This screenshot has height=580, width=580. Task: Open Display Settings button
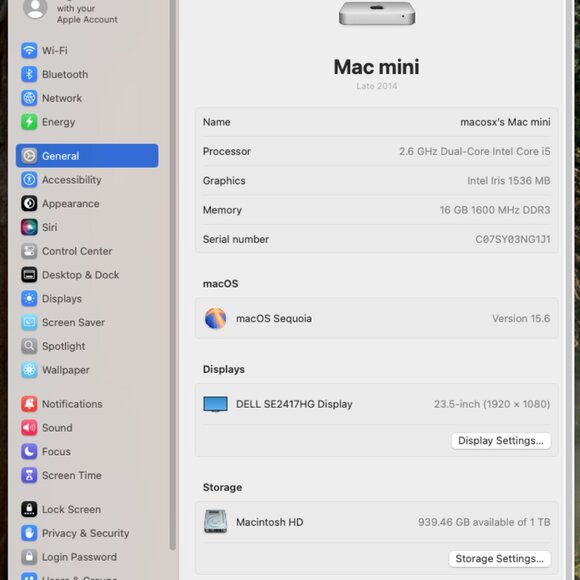501,441
